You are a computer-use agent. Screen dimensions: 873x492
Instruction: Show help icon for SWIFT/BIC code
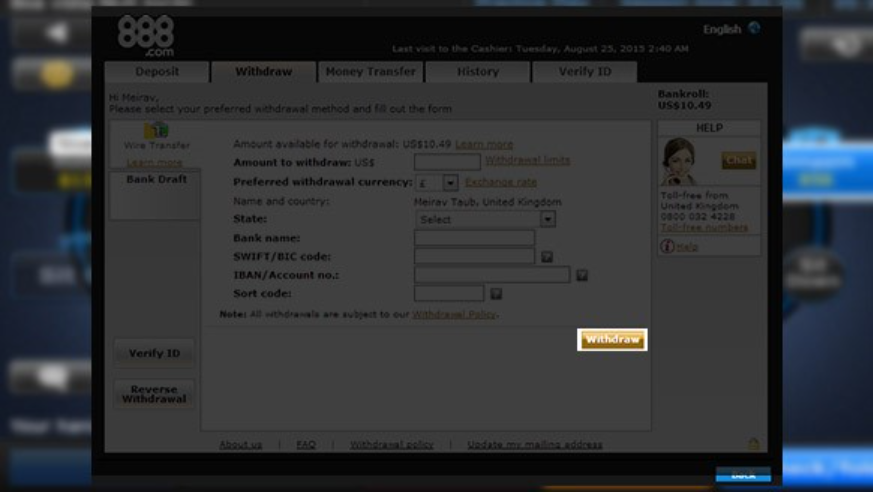[x=547, y=257]
